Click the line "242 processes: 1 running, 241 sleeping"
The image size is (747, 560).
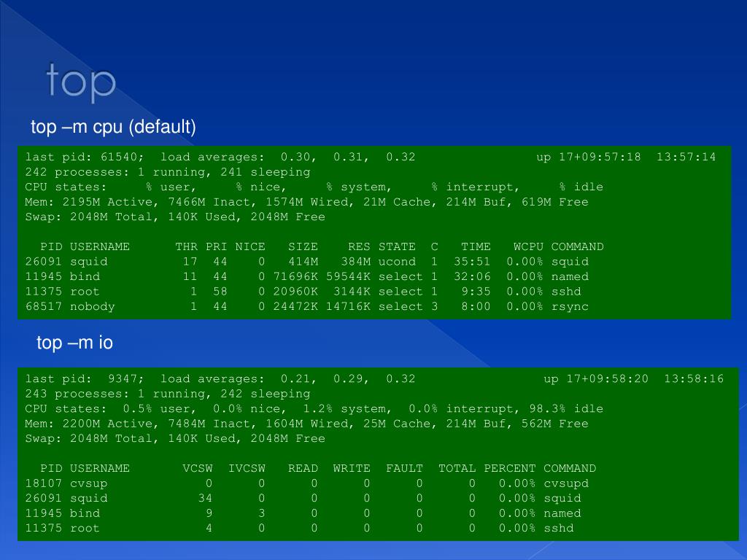tap(168, 172)
